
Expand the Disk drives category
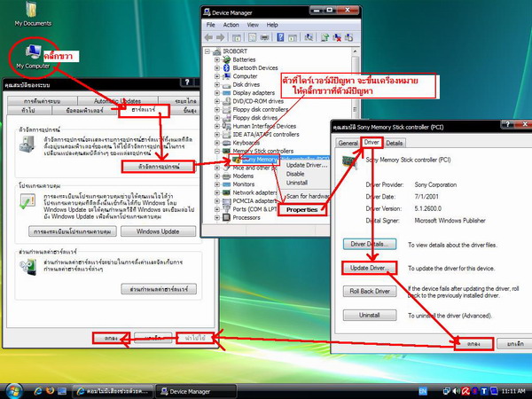(217, 84)
